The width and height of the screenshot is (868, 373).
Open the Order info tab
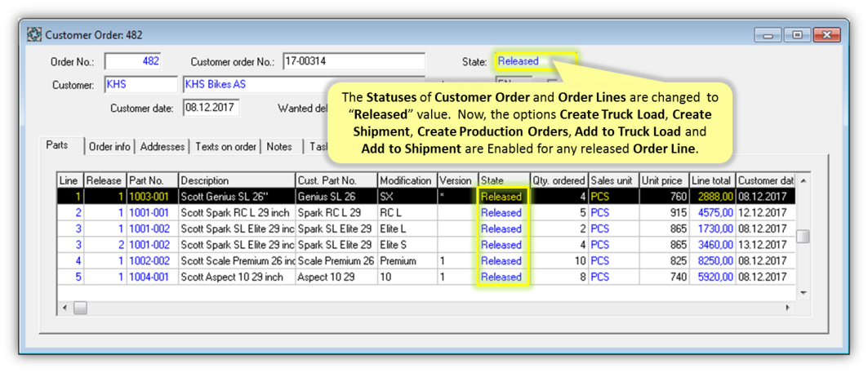[x=109, y=147]
